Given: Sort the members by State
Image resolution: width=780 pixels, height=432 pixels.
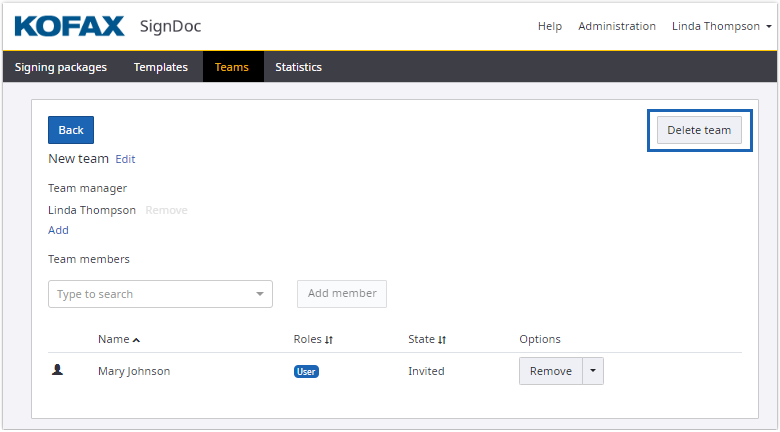Looking at the screenshot, I should (427, 339).
